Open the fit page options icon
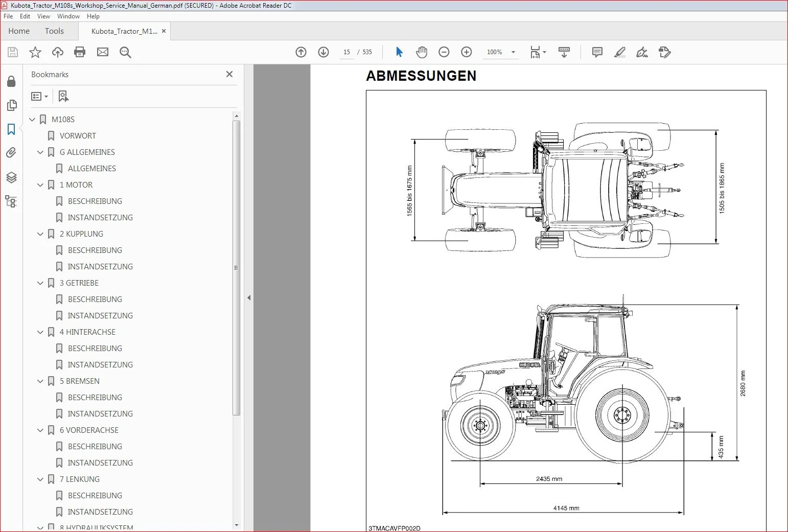 coord(538,52)
